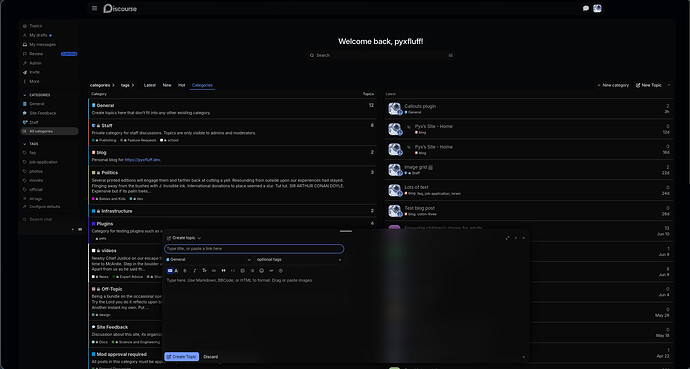The width and height of the screenshot is (690, 369).
Task: Open the chat icon in header
Action: [586, 8]
